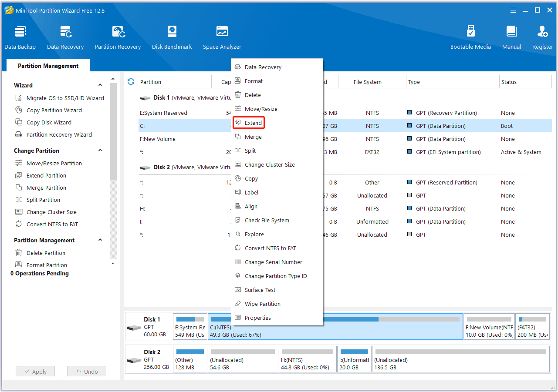Refresh the partition list
558x392 pixels.
[131, 81]
